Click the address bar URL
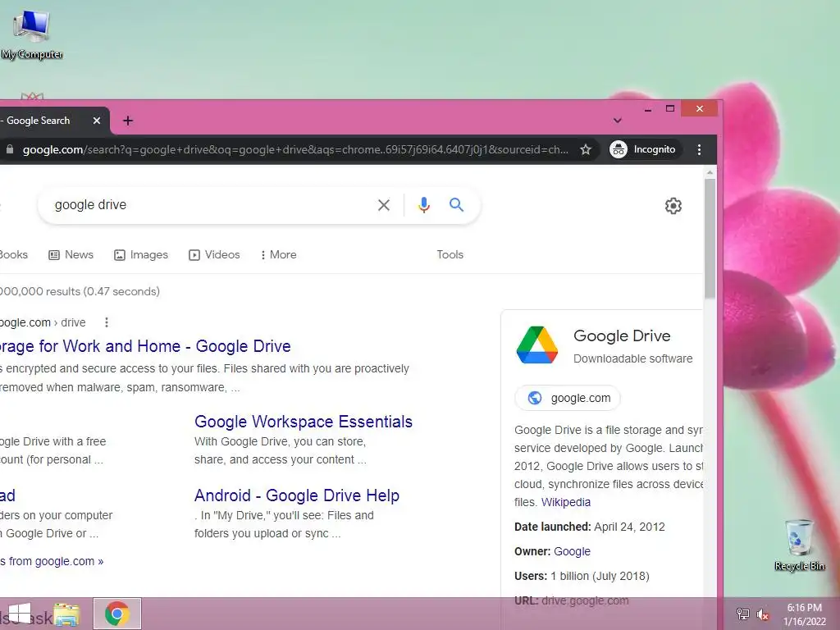 (295, 149)
